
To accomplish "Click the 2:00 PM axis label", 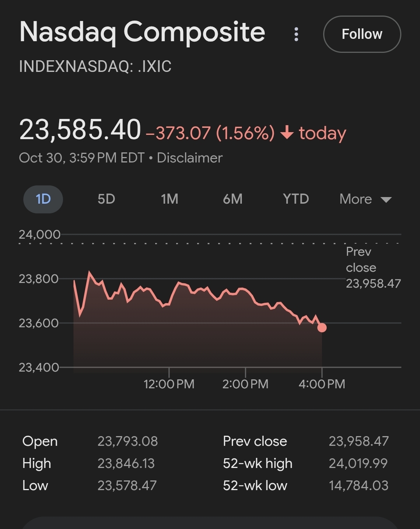I will [x=245, y=384].
